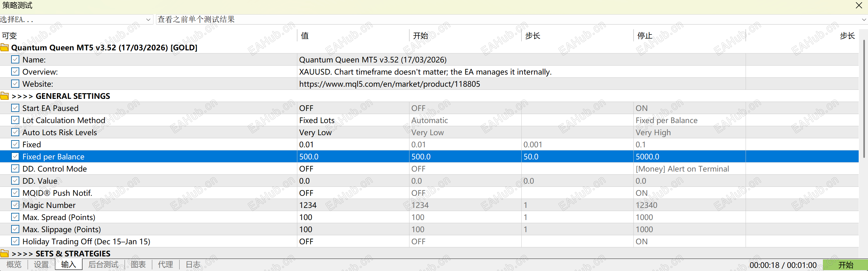Select the 输入 tab
Viewport: 868px width, 271px height.
click(x=68, y=265)
